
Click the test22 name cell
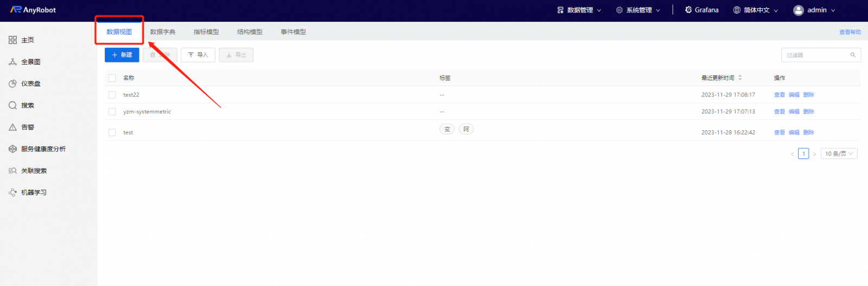coord(131,94)
